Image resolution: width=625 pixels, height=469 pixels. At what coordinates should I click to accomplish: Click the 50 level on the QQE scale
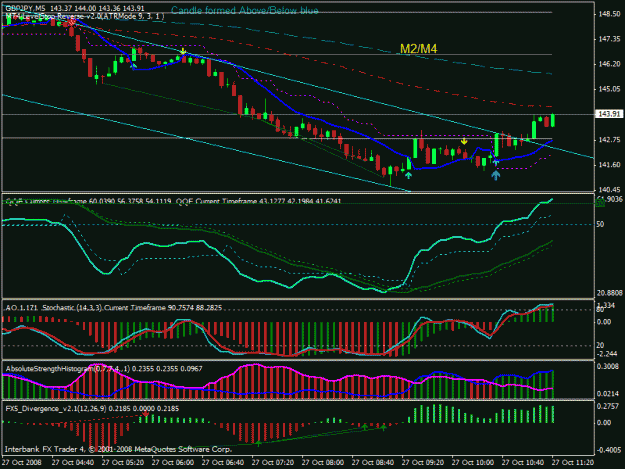click(x=600, y=224)
